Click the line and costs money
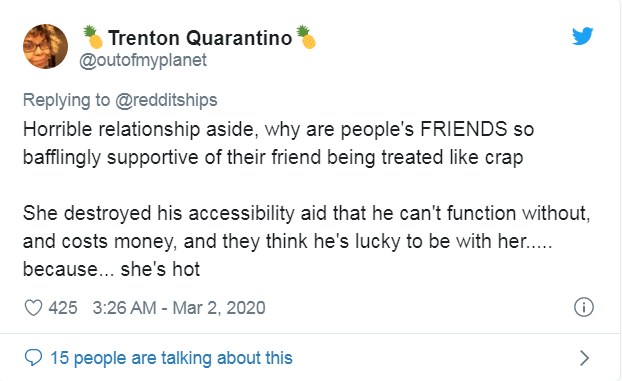 [288, 241]
